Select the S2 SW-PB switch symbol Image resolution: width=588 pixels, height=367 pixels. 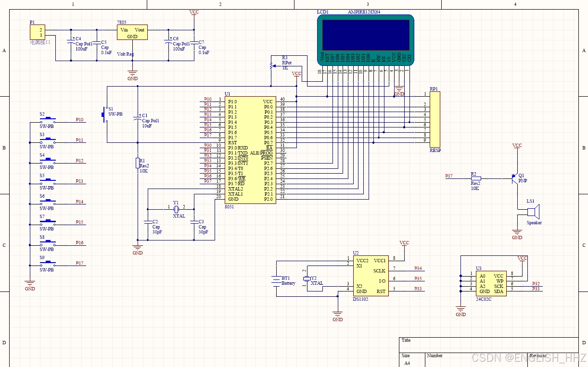pyautogui.click(x=47, y=119)
